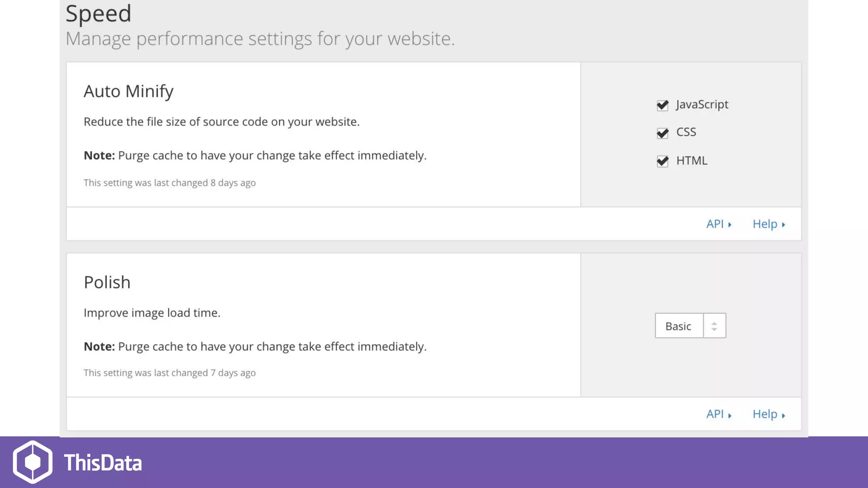Disable HTML minification checkbox
Image resolution: width=868 pixels, height=488 pixels.
[662, 161]
